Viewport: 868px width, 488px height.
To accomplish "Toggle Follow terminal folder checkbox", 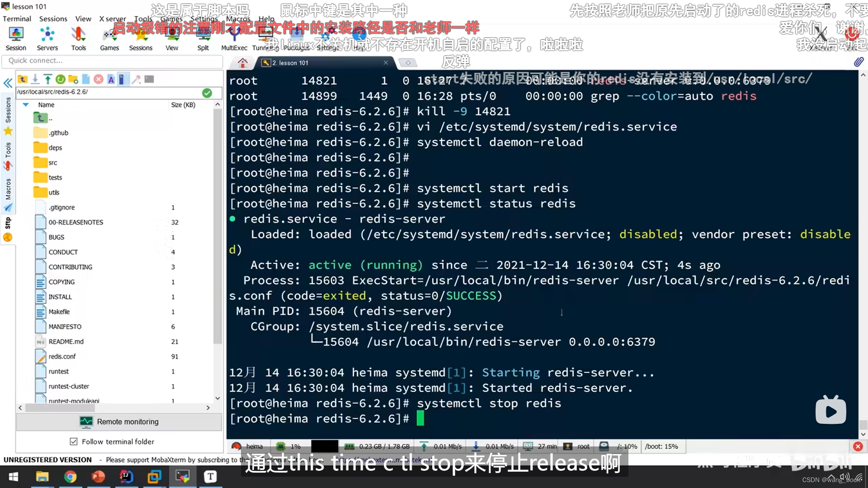I will coord(73,441).
